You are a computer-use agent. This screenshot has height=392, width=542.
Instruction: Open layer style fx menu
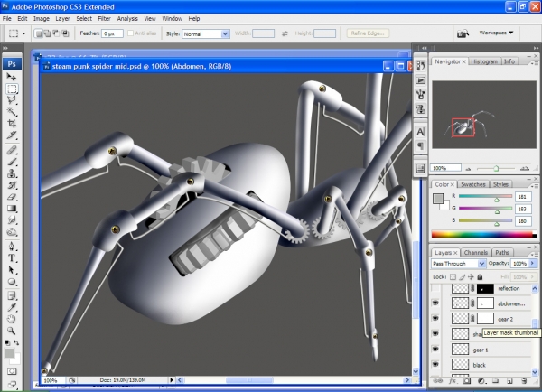click(x=453, y=381)
